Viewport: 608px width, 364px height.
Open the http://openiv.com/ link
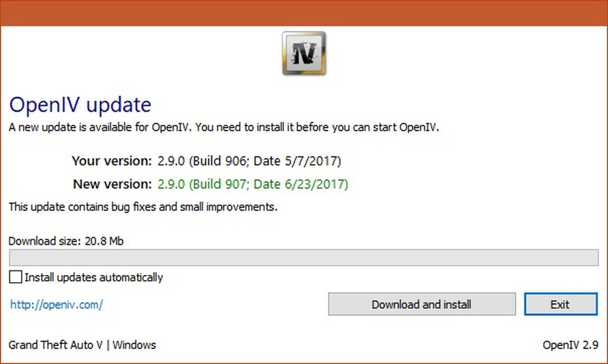click(57, 305)
